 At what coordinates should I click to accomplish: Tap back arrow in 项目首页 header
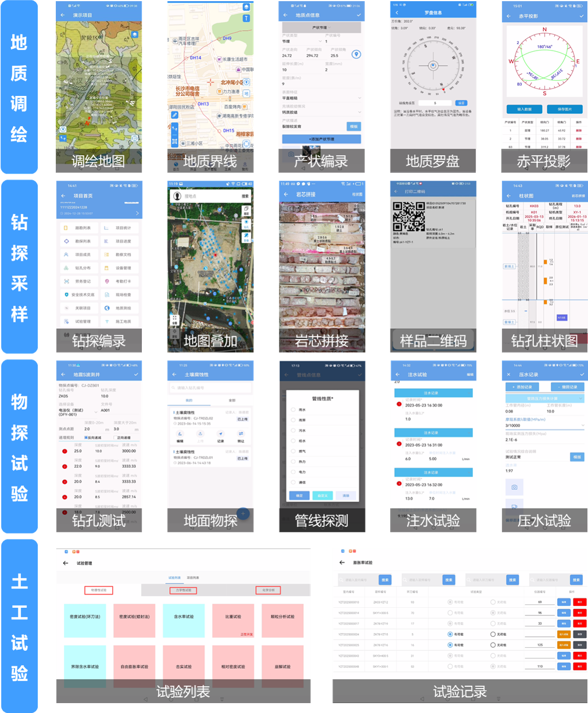pyautogui.click(x=63, y=196)
